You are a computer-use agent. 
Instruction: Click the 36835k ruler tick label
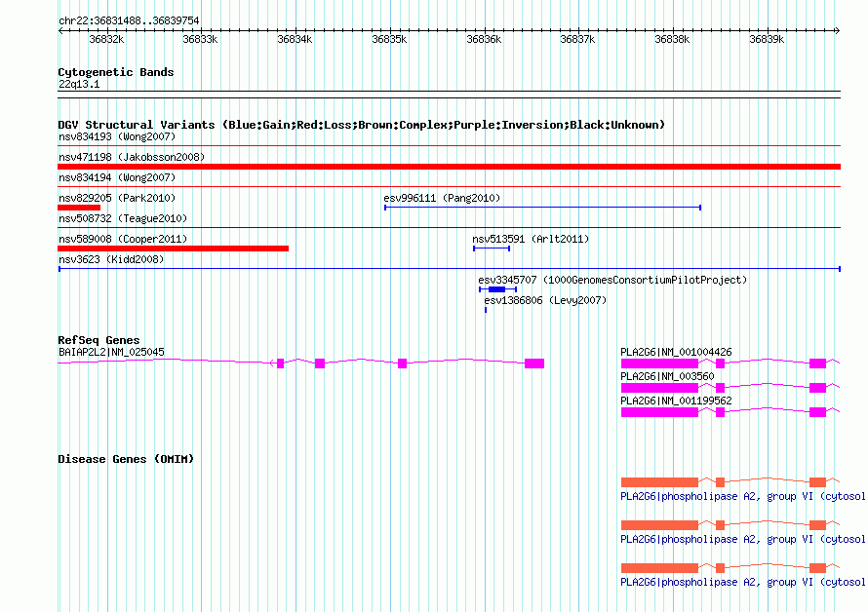pyautogui.click(x=389, y=39)
